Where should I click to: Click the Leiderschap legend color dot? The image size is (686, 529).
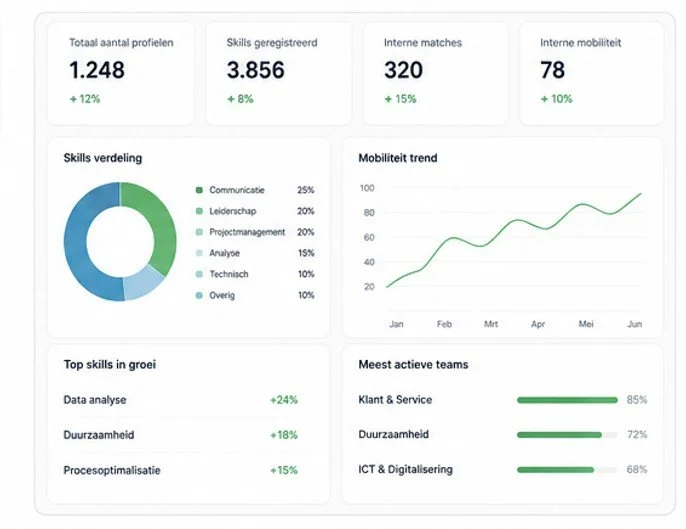[199, 211]
